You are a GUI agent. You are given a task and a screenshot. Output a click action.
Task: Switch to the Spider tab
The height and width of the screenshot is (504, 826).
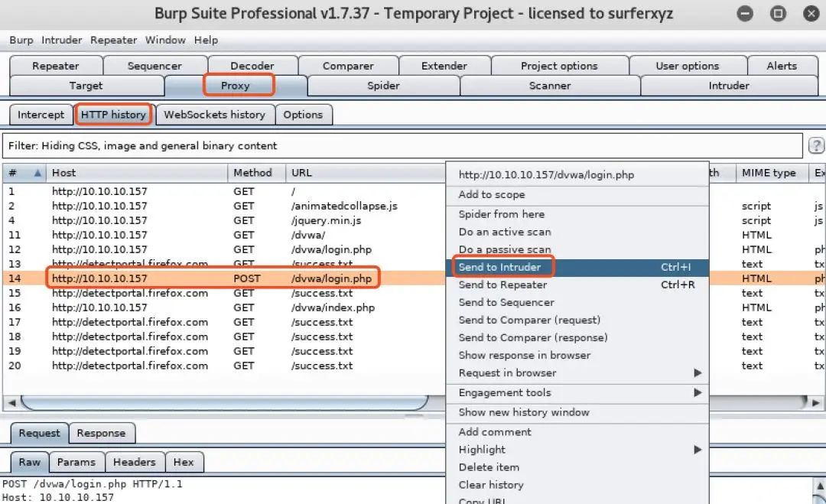tap(383, 86)
